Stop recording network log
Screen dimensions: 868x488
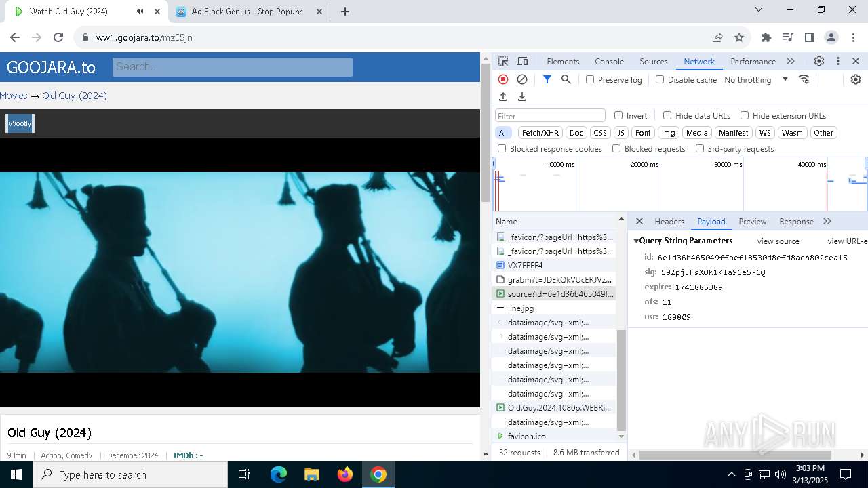point(503,79)
